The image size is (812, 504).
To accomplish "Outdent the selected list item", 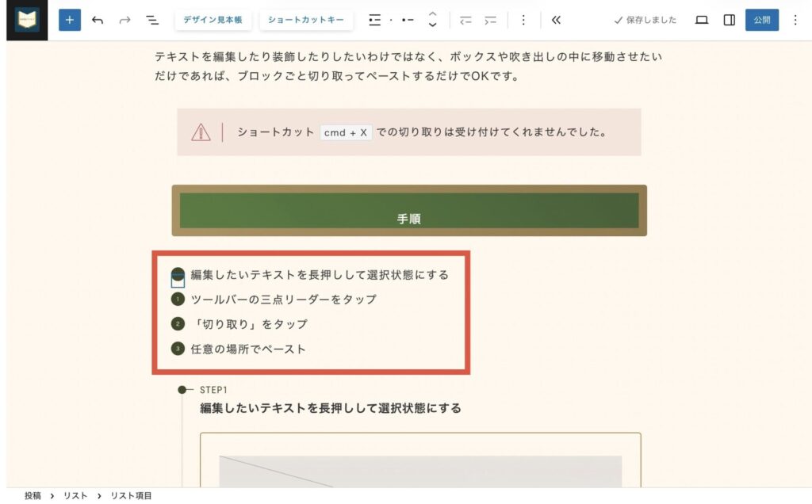I will [x=466, y=20].
